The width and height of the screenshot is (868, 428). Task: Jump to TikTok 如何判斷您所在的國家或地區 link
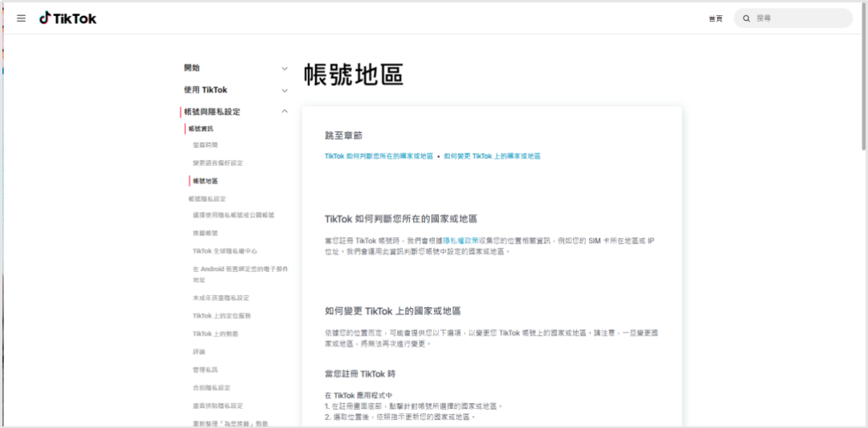click(379, 156)
